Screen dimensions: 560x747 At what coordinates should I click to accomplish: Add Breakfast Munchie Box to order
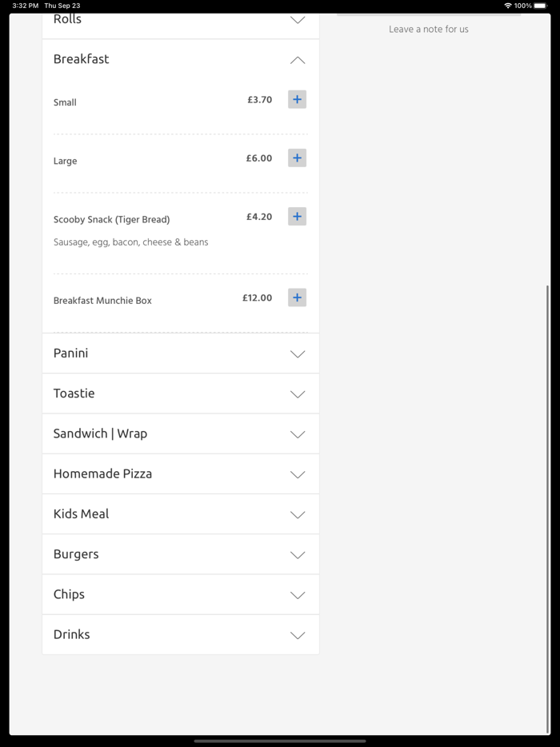[297, 298]
